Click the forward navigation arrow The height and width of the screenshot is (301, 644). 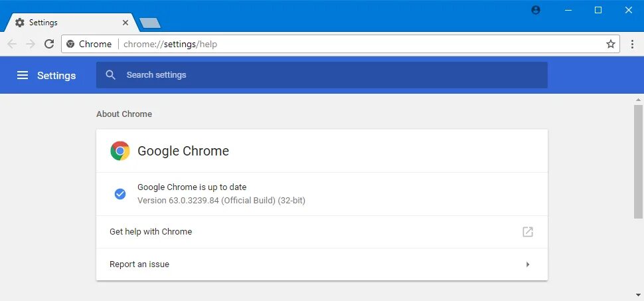[31, 44]
